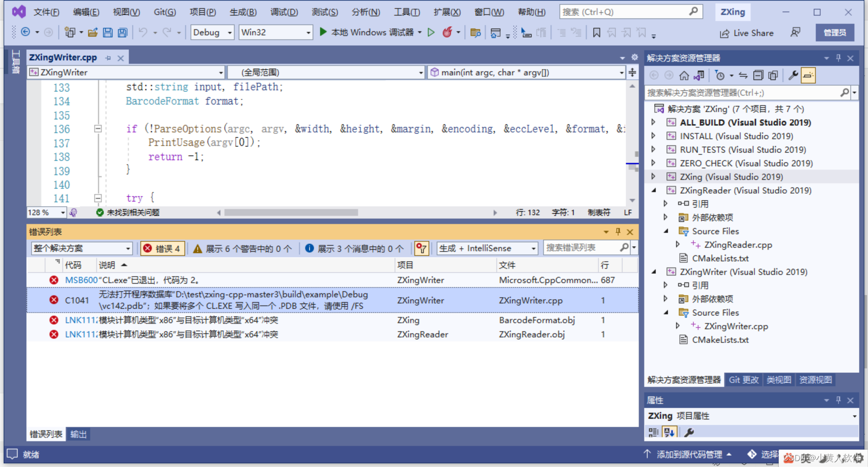Switch to the 输出 tab

pos(78,434)
